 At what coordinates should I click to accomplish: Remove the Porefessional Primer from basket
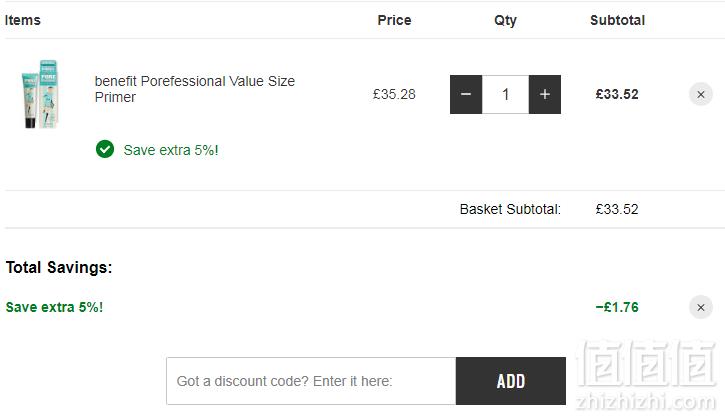(x=700, y=94)
